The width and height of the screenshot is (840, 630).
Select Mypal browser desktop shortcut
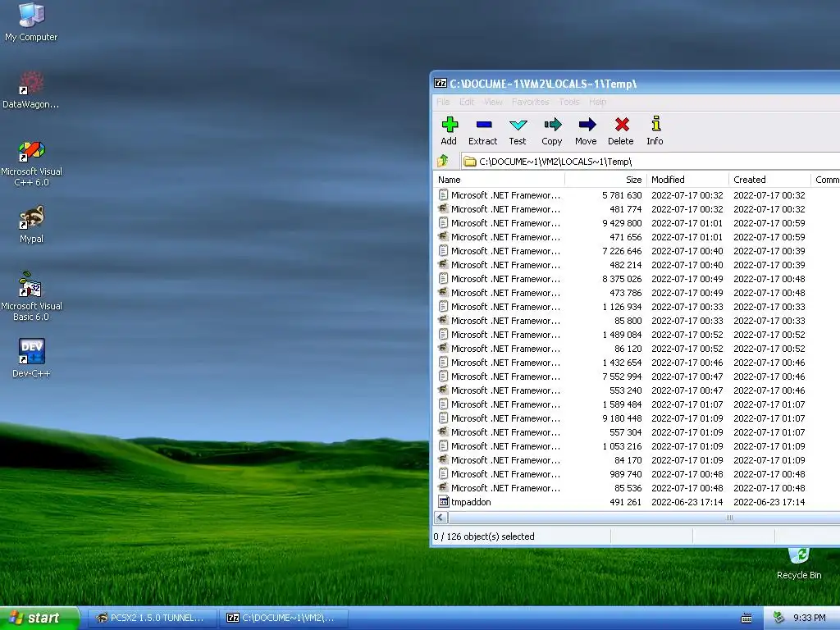(31, 225)
